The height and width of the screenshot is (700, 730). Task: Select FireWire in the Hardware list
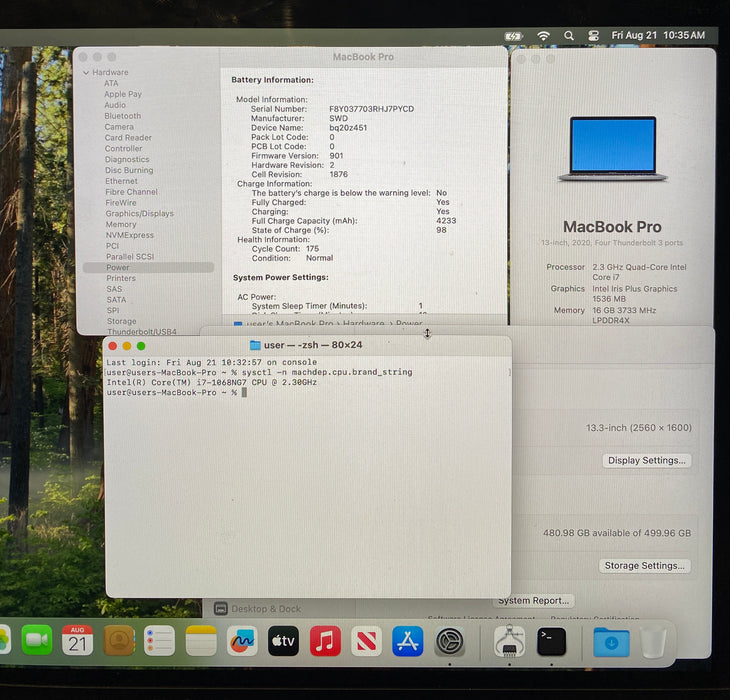point(121,202)
